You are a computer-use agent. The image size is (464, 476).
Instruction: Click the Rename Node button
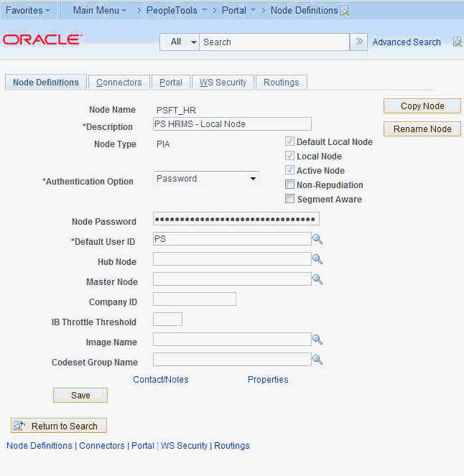click(422, 129)
